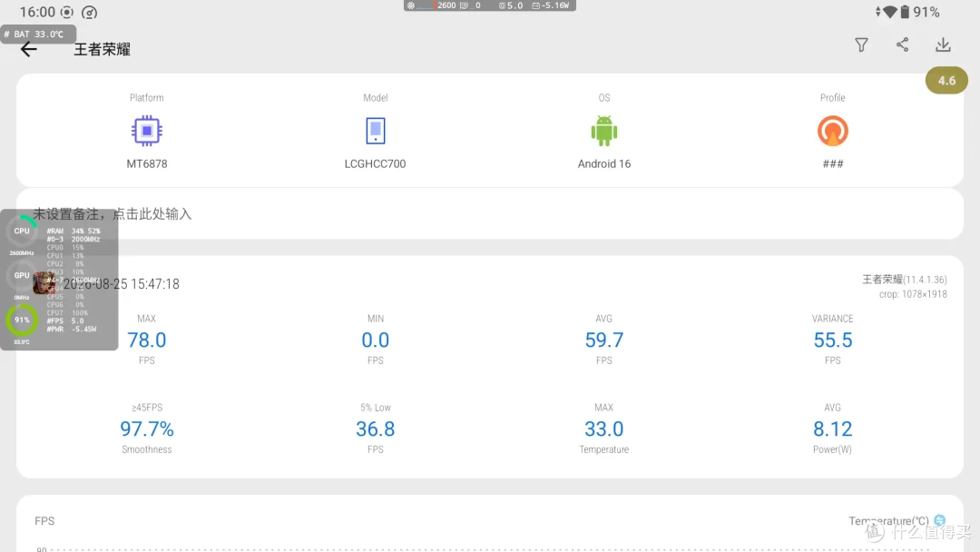The image size is (980, 552).
Task: Click the battery status icon
Action: click(905, 12)
